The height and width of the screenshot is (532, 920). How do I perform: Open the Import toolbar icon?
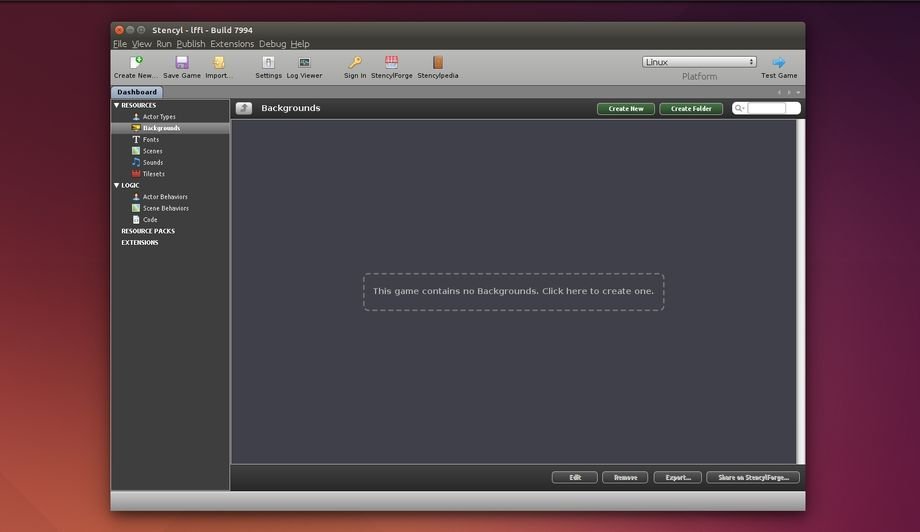pyautogui.click(x=219, y=63)
